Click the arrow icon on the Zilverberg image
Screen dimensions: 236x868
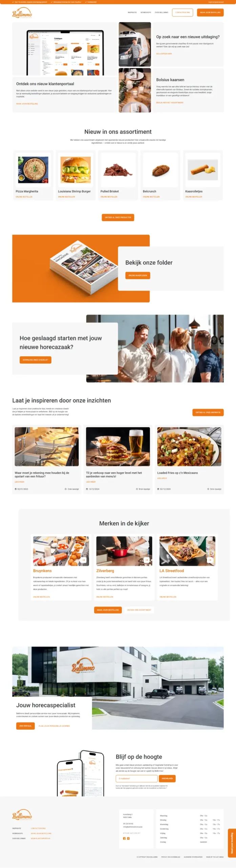(147, 560)
